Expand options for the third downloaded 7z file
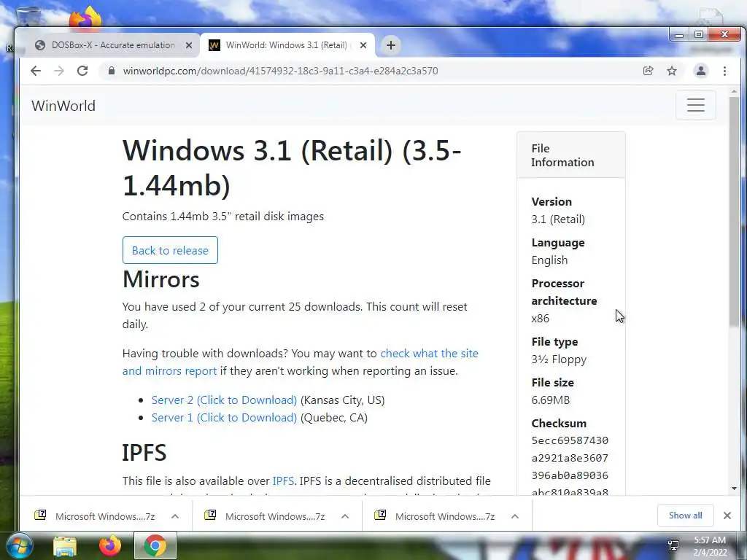 [514, 516]
